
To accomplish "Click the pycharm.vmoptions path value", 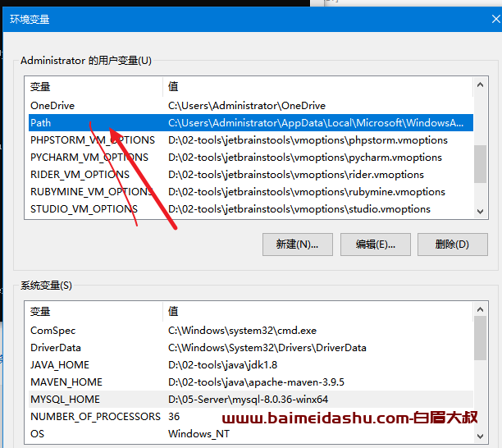I will 305,158.
